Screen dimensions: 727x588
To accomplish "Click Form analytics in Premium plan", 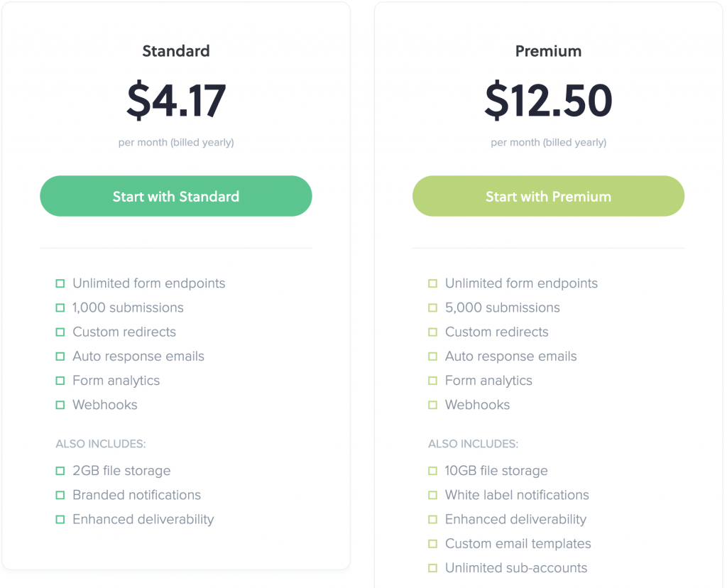I will pos(488,381).
